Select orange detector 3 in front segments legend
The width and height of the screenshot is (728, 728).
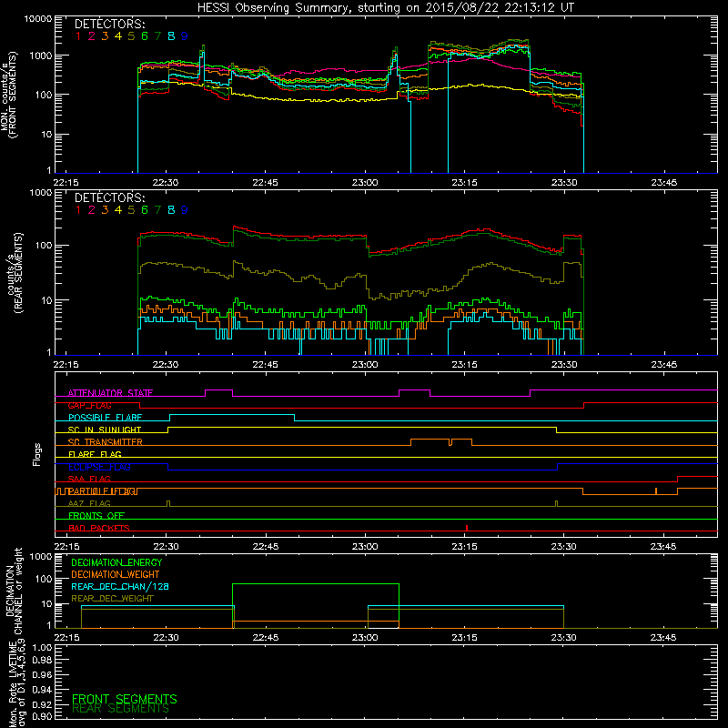pyautogui.click(x=105, y=36)
